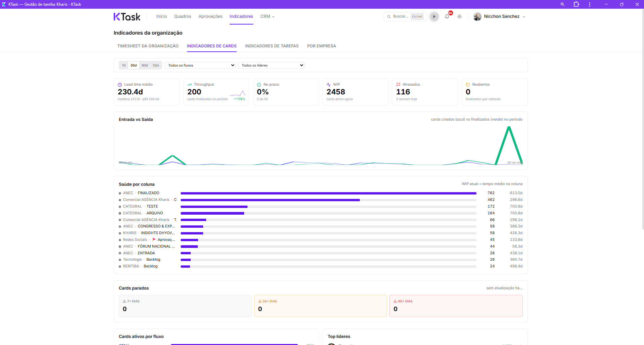Click the 178% throughput trend indicator
The height and width of the screenshot is (345, 644).
click(239, 99)
